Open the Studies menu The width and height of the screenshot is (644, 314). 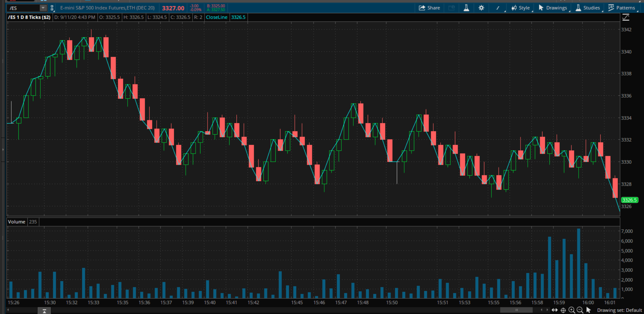[x=588, y=8]
